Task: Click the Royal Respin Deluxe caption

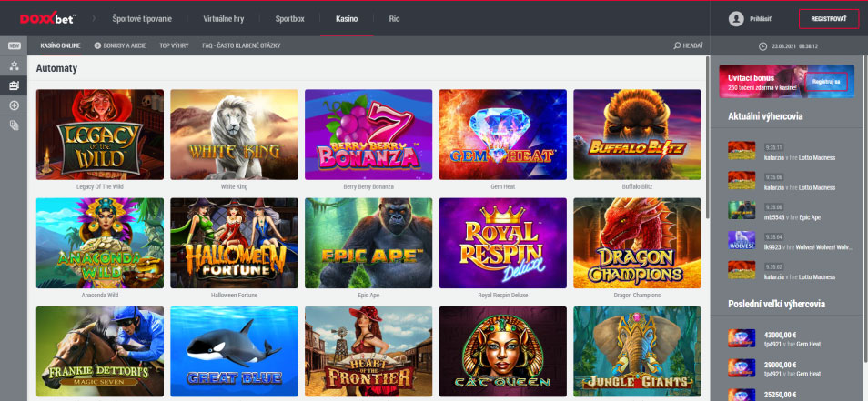Action: (x=502, y=296)
